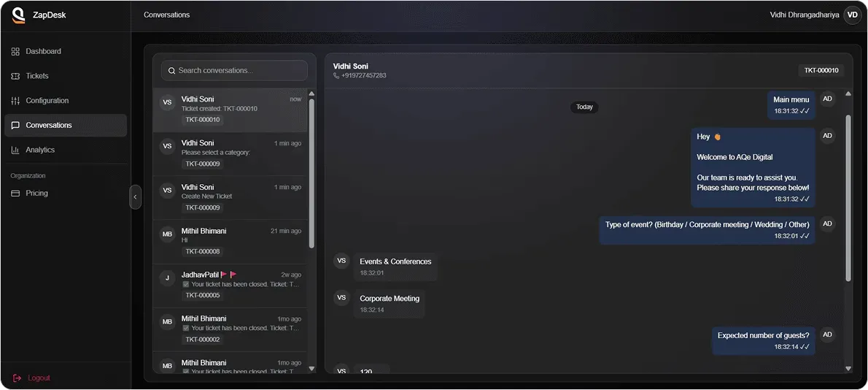This screenshot has height=390, width=868.
Task: Click the TKT-000002 ticket tag
Action: point(203,340)
